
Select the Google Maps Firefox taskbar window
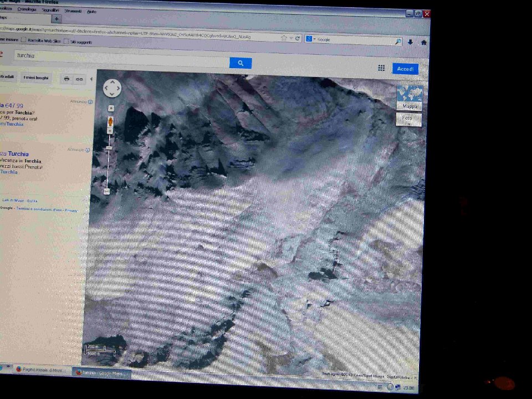(x=102, y=373)
